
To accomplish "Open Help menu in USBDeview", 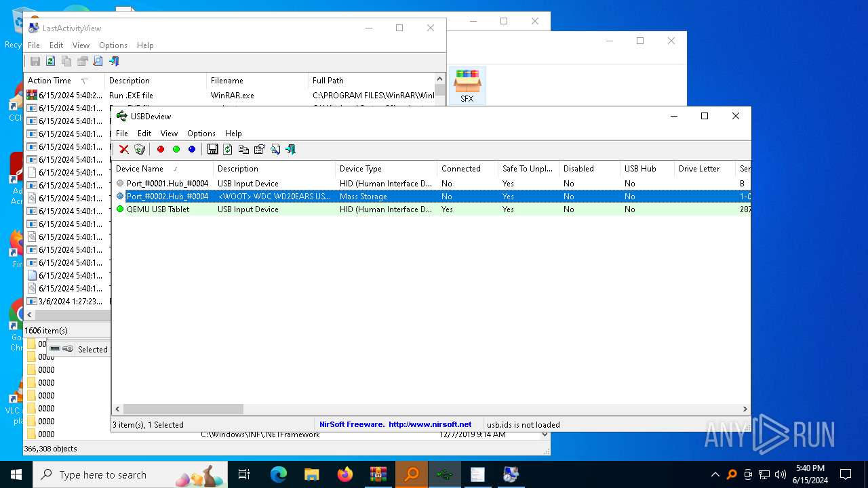I will point(233,134).
